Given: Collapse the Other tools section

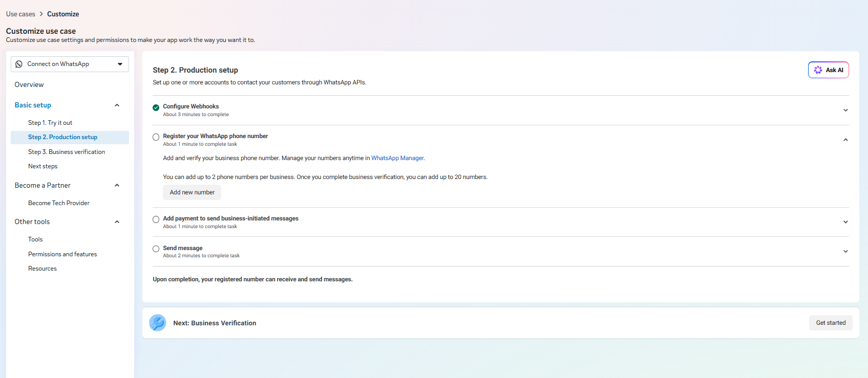Looking at the screenshot, I should click(x=117, y=222).
